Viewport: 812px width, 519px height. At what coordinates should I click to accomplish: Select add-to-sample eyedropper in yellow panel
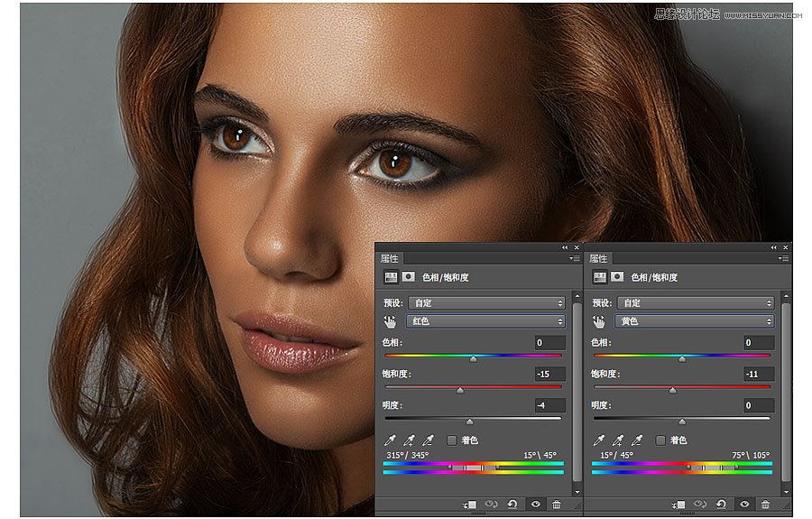pos(617,440)
